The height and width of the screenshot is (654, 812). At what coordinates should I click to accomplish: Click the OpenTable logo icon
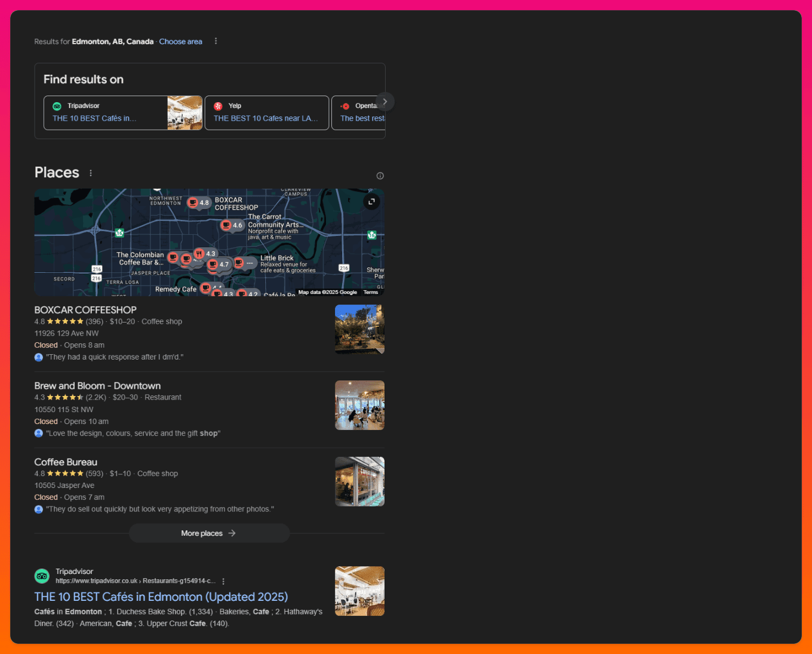345,106
